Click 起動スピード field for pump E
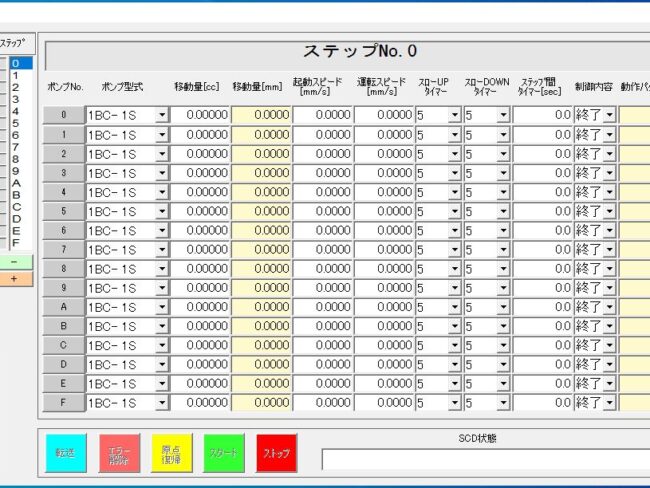 click(323, 384)
